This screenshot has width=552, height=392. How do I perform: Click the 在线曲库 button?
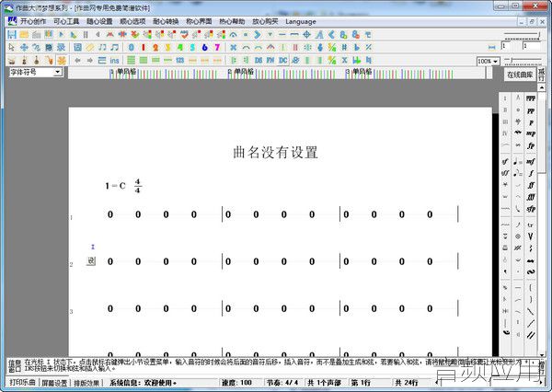click(x=520, y=75)
